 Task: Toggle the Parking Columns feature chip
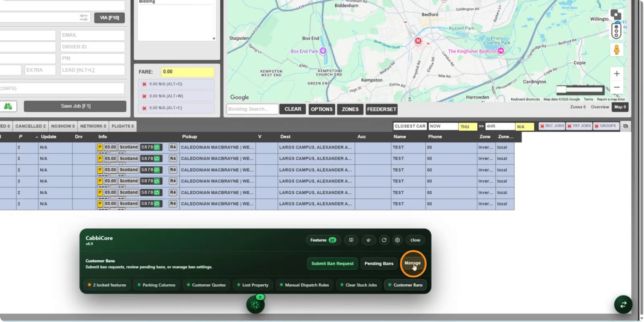click(x=156, y=285)
